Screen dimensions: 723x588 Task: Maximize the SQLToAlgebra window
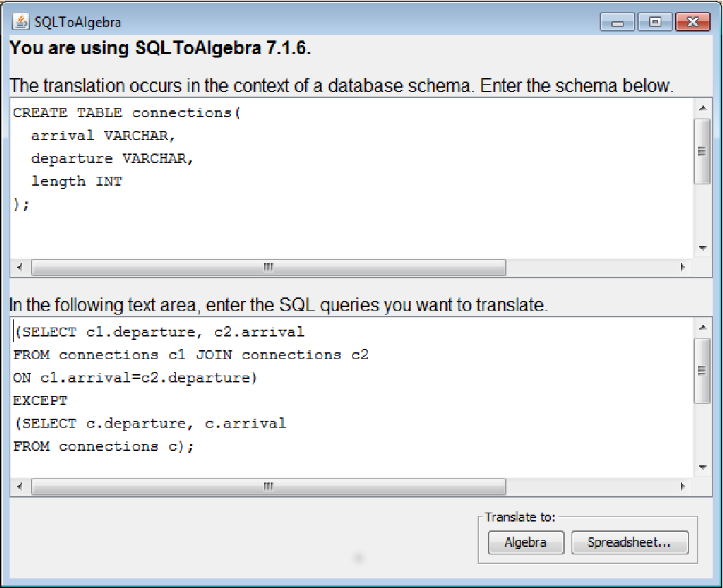654,22
